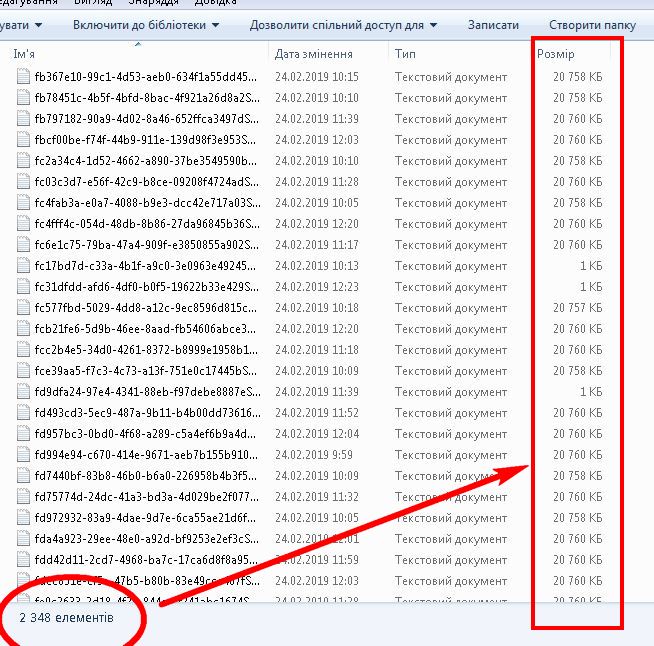Open Дозволити спільний доступ для dropdown

[343, 25]
